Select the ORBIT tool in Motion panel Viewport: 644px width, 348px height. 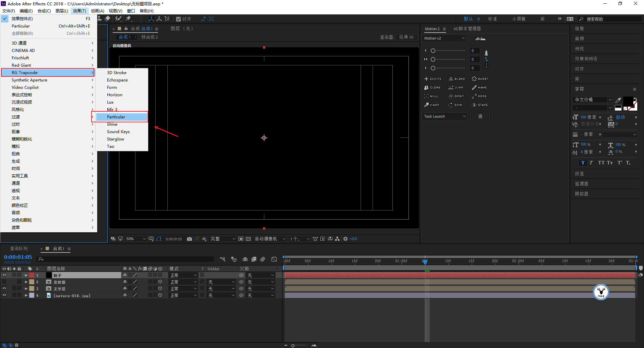tap(451, 96)
